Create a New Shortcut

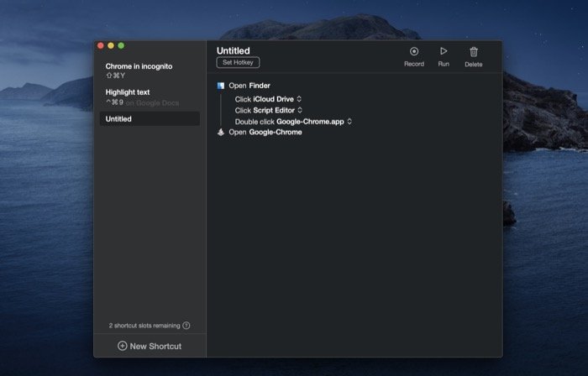coord(150,346)
